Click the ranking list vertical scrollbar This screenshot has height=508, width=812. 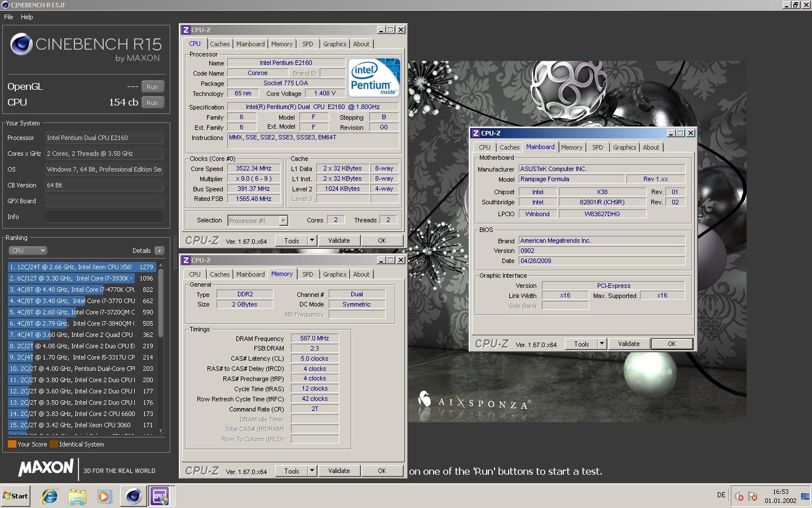coord(161,347)
